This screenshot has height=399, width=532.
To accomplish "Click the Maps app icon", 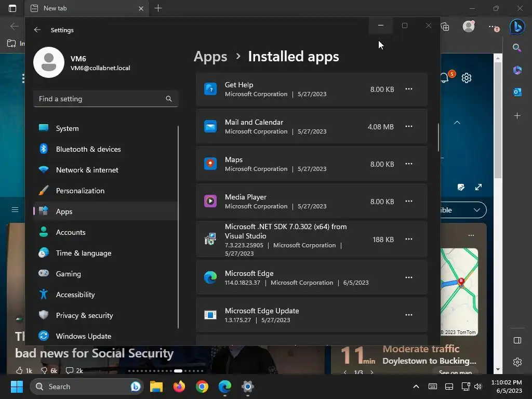I will click(210, 164).
